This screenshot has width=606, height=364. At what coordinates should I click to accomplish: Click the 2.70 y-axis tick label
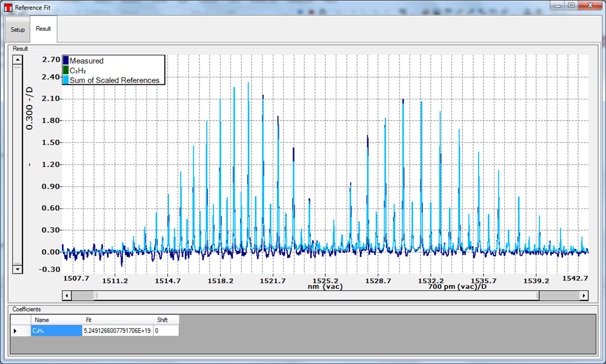tap(51, 59)
